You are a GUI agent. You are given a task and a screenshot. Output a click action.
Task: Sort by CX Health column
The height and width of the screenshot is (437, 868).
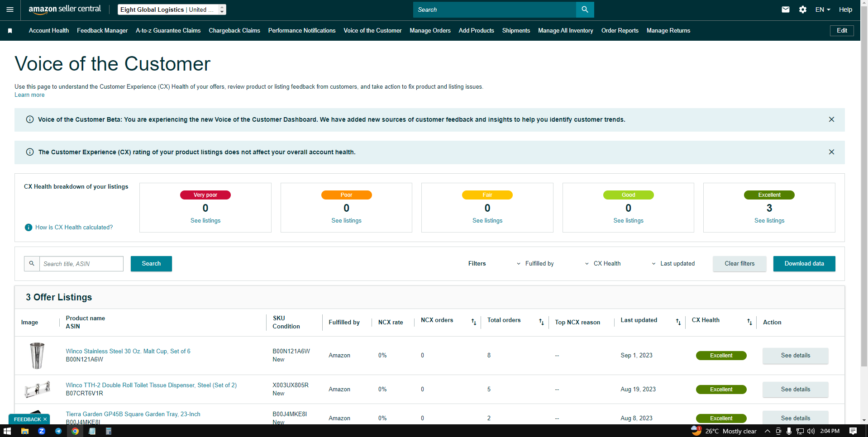coord(749,322)
